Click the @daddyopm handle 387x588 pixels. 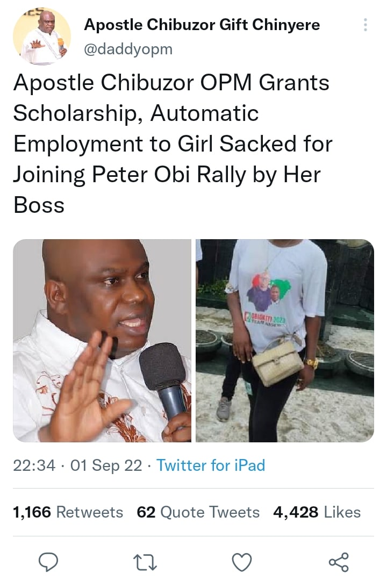(x=128, y=49)
